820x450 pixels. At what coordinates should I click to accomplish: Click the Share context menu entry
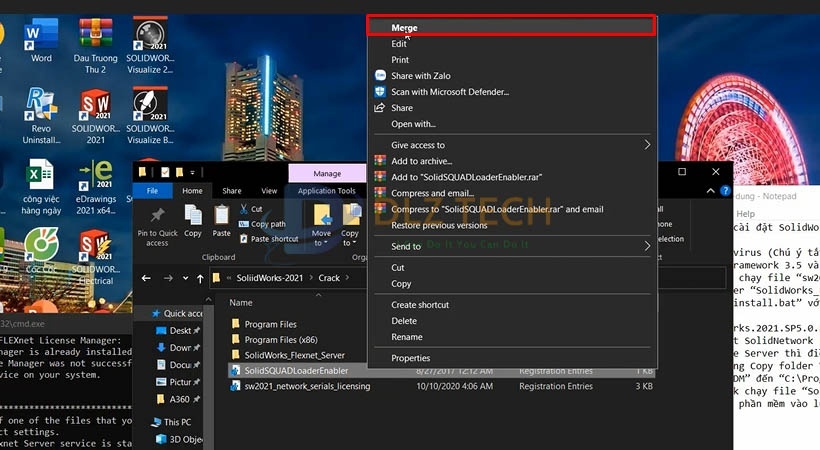click(511, 108)
